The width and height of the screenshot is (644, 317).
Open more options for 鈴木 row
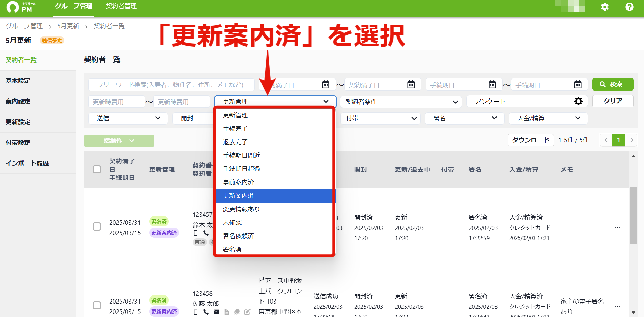tap(617, 228)
